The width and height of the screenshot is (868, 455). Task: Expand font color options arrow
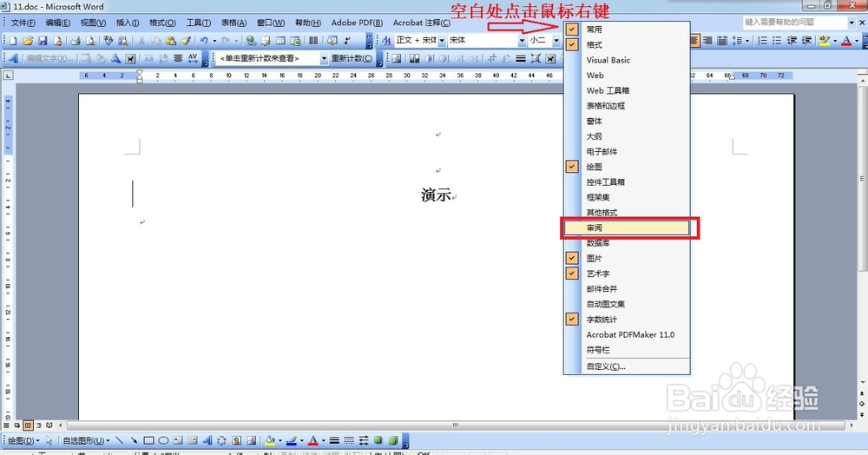point(857,41)
